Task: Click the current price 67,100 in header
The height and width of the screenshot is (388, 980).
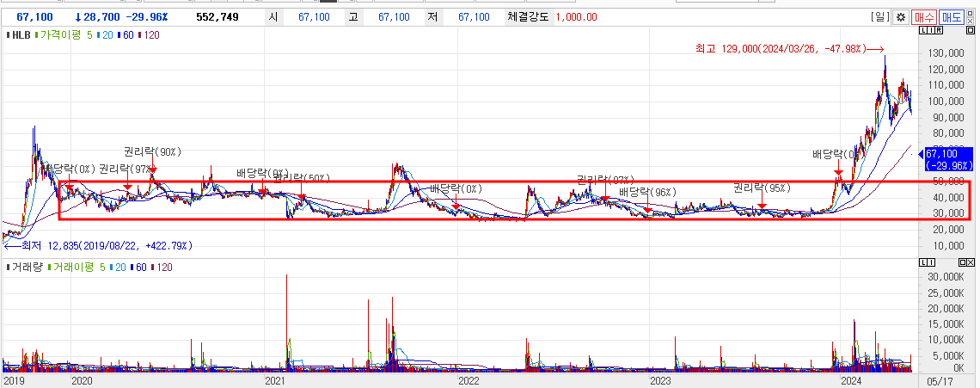Action: pos(34,17)
